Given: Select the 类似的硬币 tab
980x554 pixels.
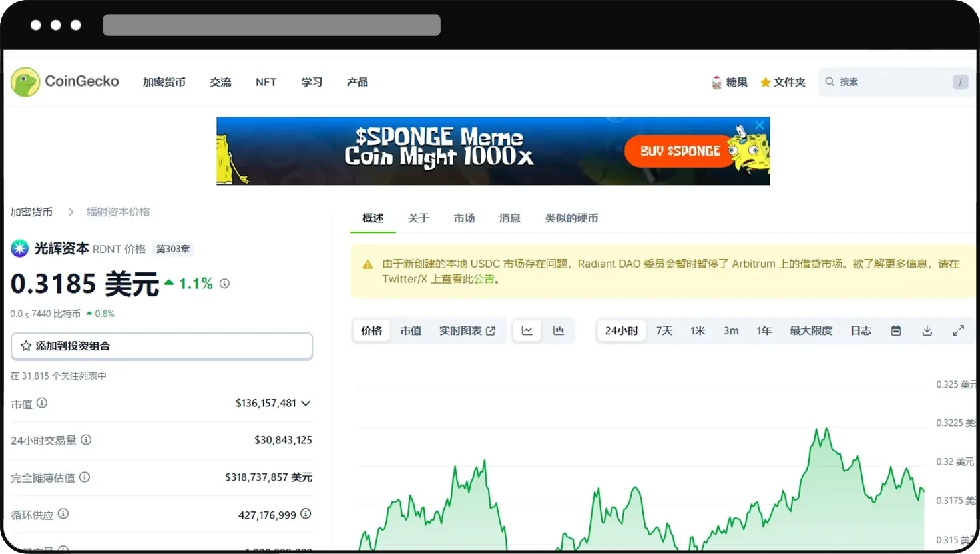Looking at the screenshot, I should click(x=571, y=218).
